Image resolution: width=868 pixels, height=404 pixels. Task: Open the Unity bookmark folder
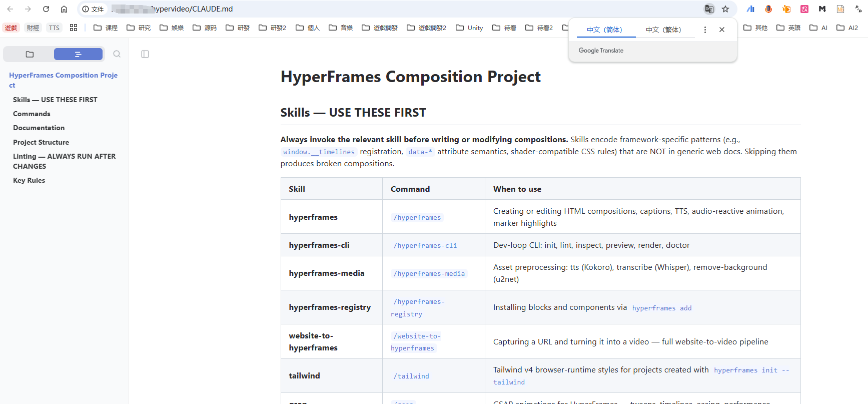click(x=469, y=28)
